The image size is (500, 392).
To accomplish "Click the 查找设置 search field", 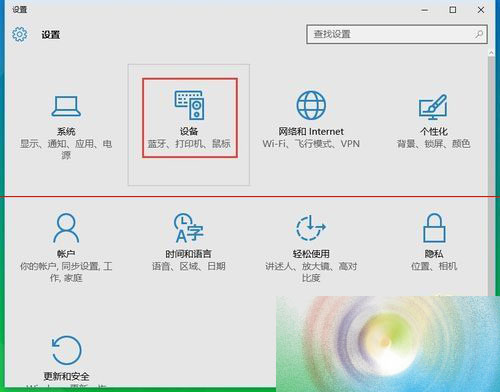I will 397,34.
